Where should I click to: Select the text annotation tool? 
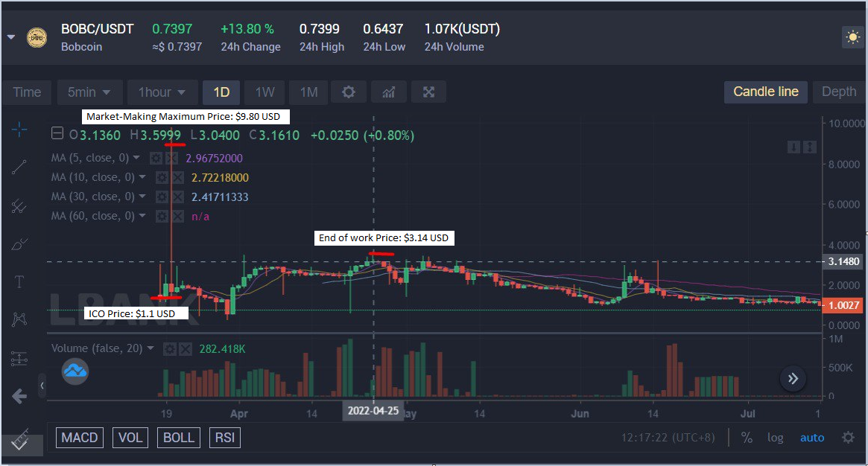tap(20, 282)
